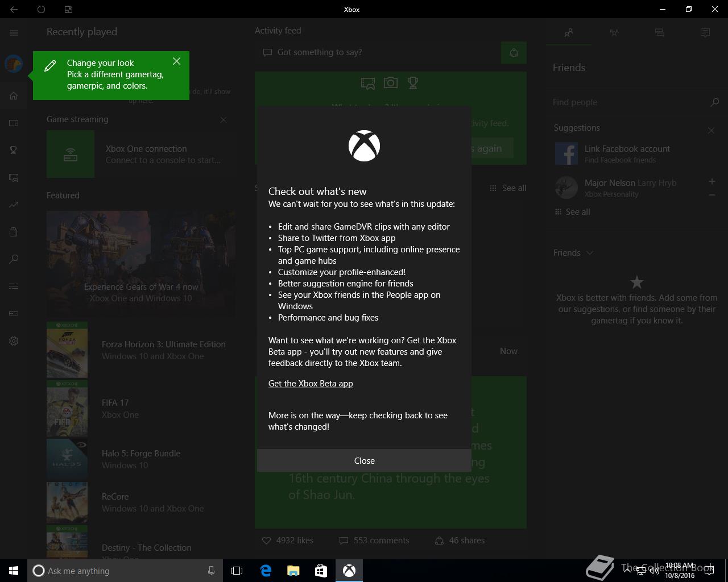Click the refresh icon in title bar
728x582 pixels.
pyautogui.click(x=41, y=9)
